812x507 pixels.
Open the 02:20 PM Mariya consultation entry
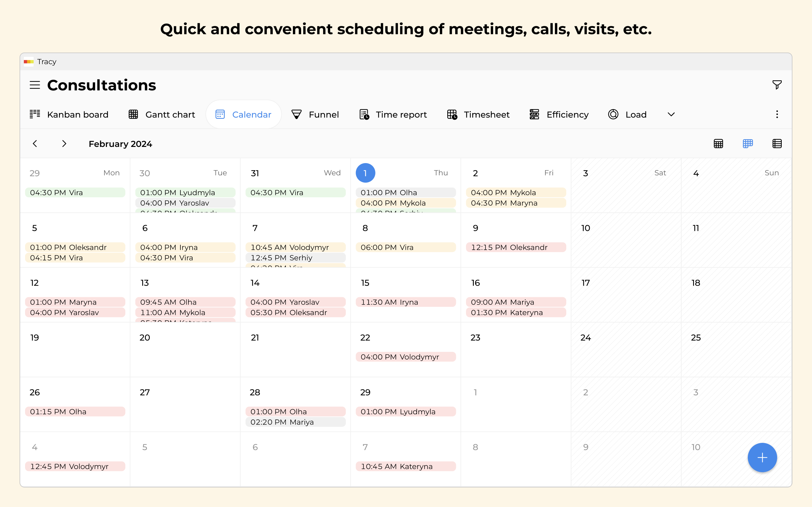click(295, 422)
